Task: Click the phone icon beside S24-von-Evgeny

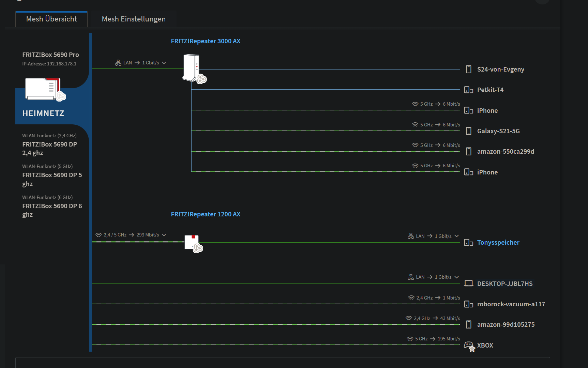Action: pos(469,69)
